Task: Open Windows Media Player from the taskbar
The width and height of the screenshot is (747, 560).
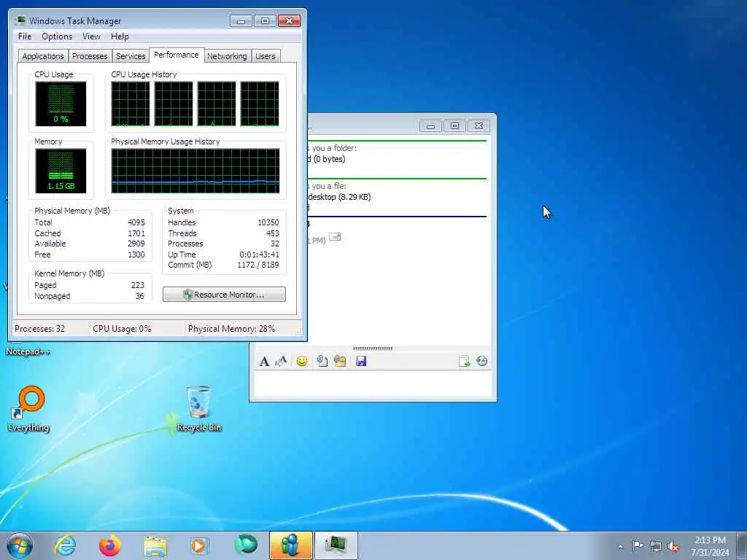Action: [x=198, y=545]
